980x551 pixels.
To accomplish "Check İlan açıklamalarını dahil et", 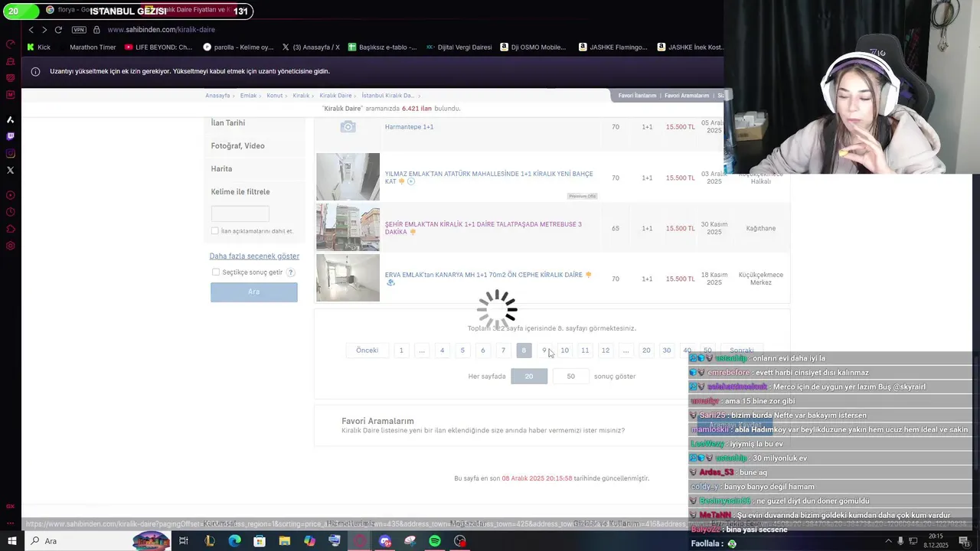I will pos(214,231).
